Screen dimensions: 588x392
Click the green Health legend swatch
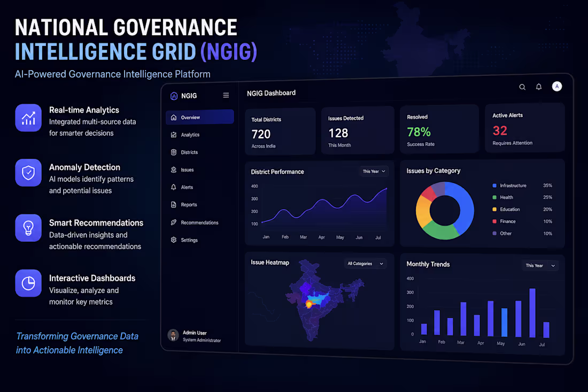pos(494,197)
